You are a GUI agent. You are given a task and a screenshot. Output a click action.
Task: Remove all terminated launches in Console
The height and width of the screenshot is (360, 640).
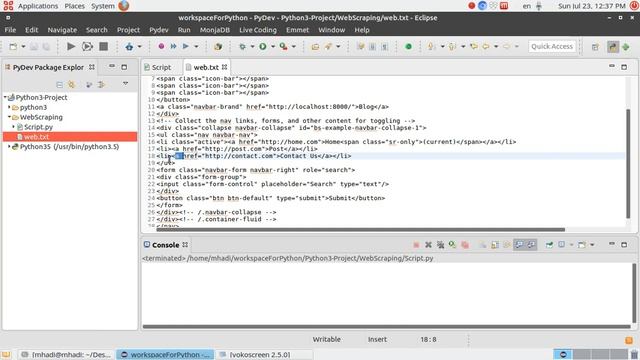(x=440, y=245)
